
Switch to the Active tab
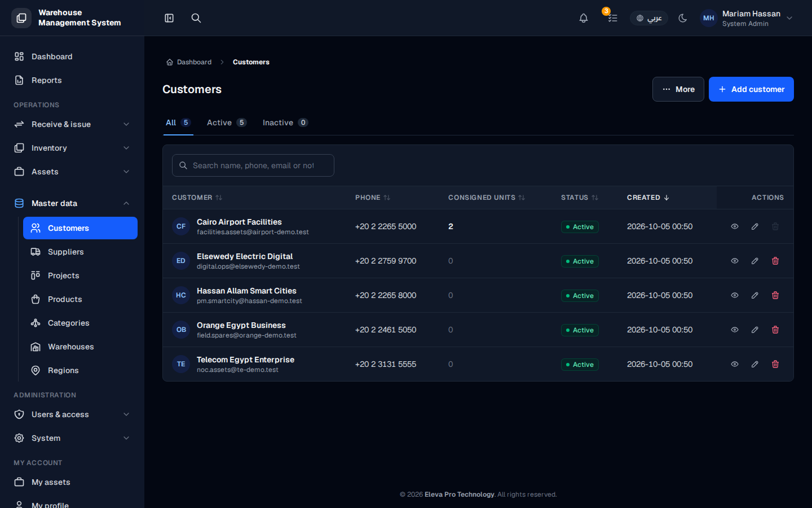(x=227, y=122)
